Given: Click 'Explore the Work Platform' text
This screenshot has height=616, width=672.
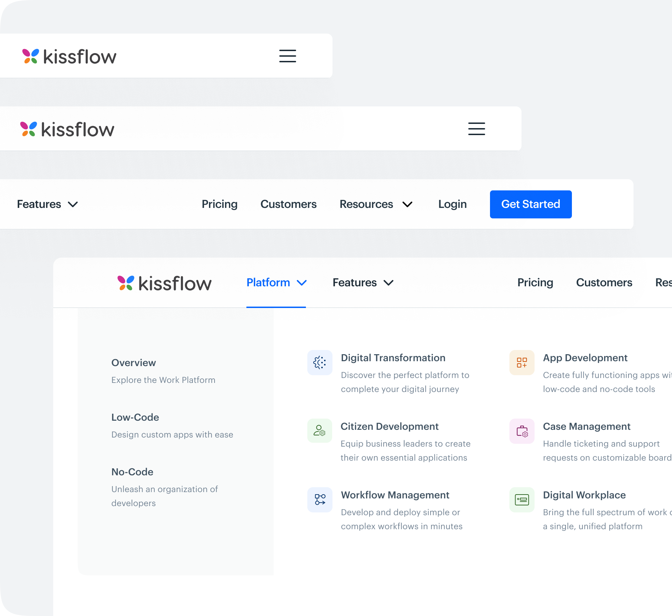Looking at the screenshot, I should [x=163, y=380].
